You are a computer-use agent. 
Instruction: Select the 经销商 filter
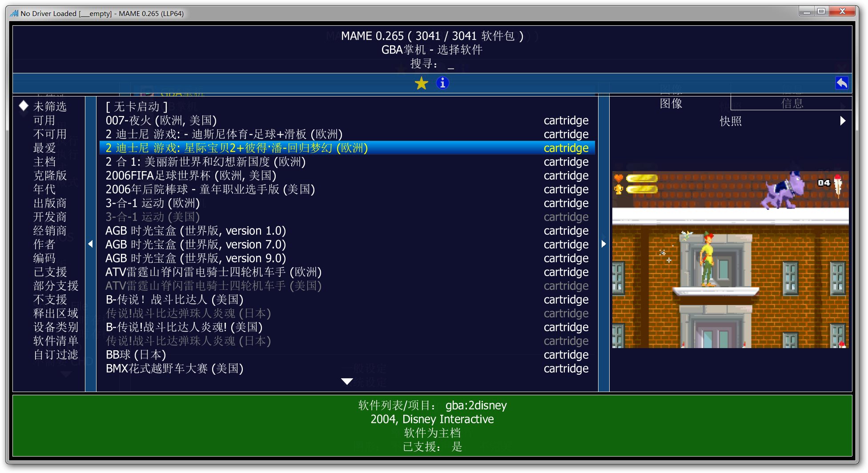(50, 231)
